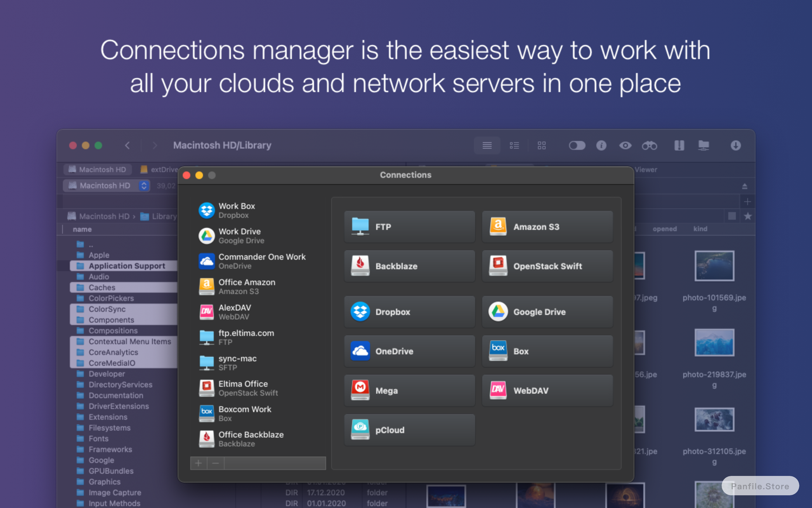812x508 pixels.
Task: Switch to full list view mode
Action: (487, 145)
